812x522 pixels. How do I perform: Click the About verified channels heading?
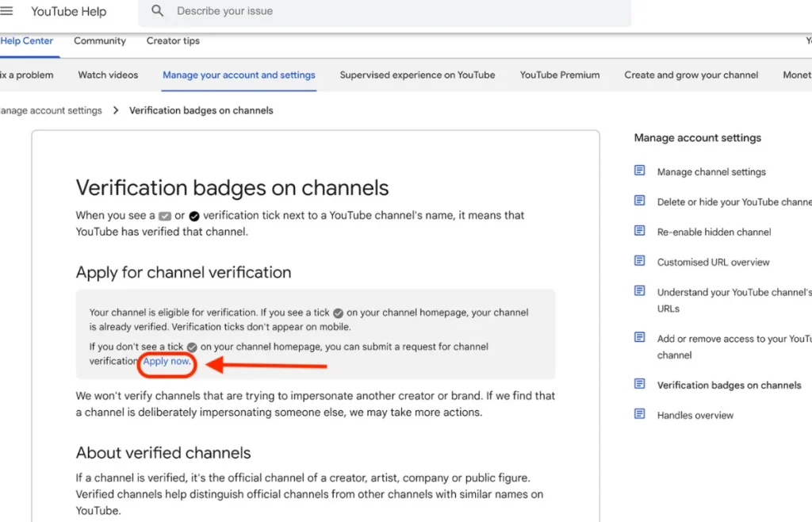coord(163,453)
